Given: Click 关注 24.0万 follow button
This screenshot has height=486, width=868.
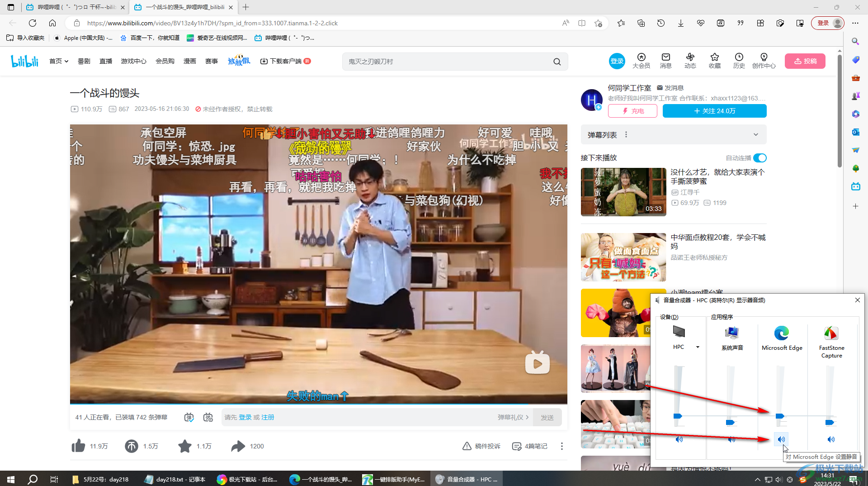Looking at the screenshot, I should (715, 111).
